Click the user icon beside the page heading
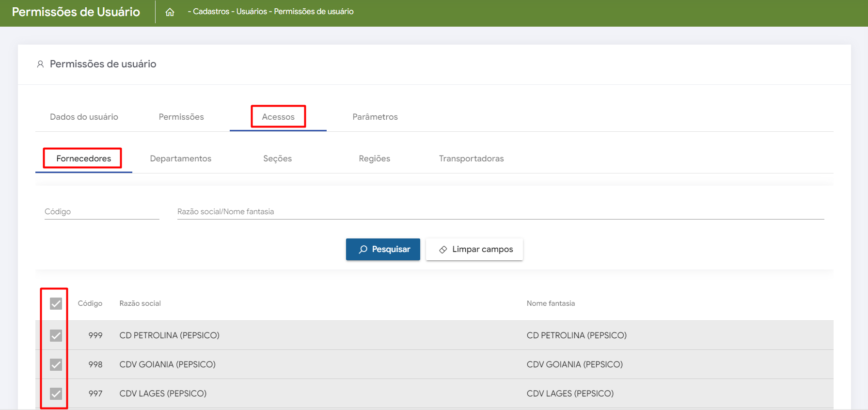Image resolution: width=868 pixels, height=410 pixels. pyautogui.click(x=40, y=64)
